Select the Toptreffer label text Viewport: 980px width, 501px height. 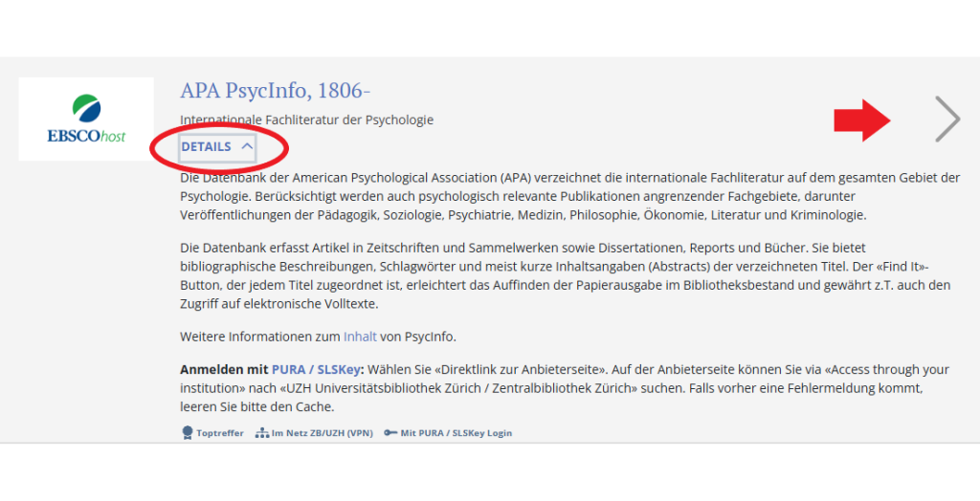tap(220, 433)
